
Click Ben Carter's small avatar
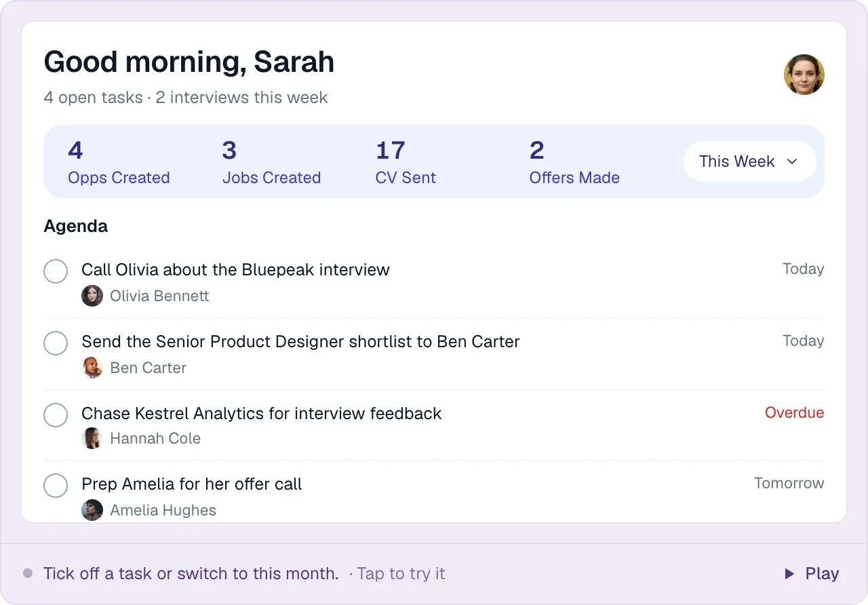92,368
